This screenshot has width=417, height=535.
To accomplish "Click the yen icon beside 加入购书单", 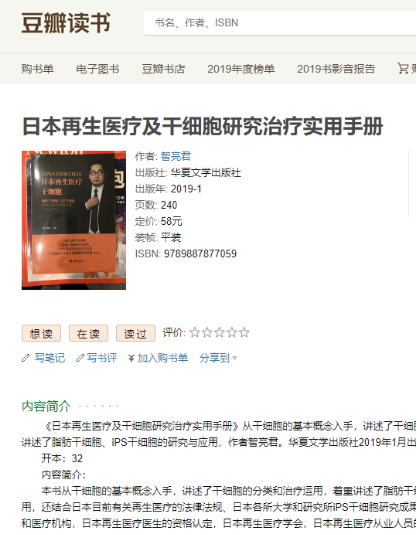I will pos(131,358).
